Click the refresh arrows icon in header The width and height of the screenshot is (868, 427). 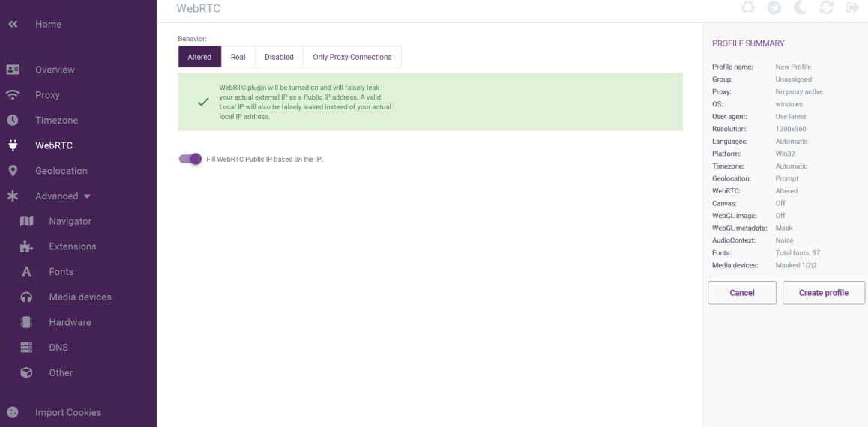(827, 7)
